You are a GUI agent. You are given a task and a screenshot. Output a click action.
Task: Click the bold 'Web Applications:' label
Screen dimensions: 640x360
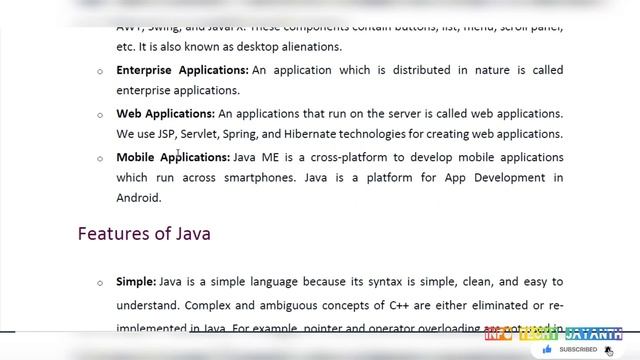pos(165,114)
